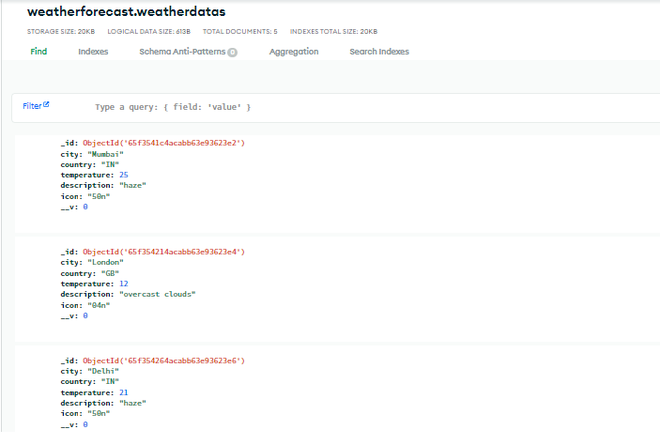Switch to the Find tab

[x=39, y=52]
